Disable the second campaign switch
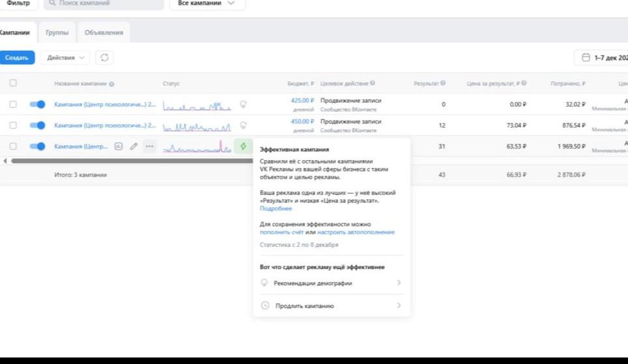This screenshot has width=628, height=364. pos(38,125)
